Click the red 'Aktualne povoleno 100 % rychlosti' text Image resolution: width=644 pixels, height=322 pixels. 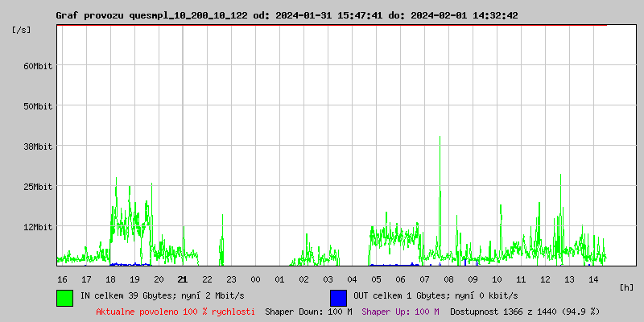175,311
